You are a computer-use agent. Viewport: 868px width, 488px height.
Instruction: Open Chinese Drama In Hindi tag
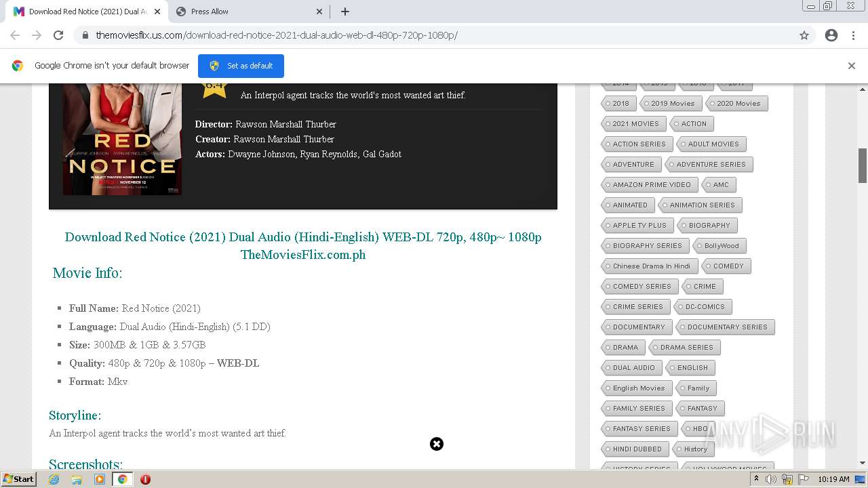point(650,266)
